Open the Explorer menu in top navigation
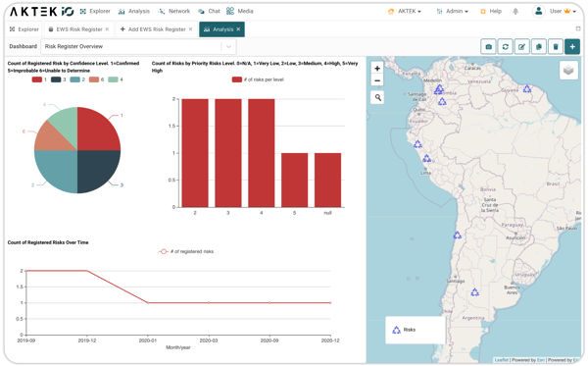 95,11
